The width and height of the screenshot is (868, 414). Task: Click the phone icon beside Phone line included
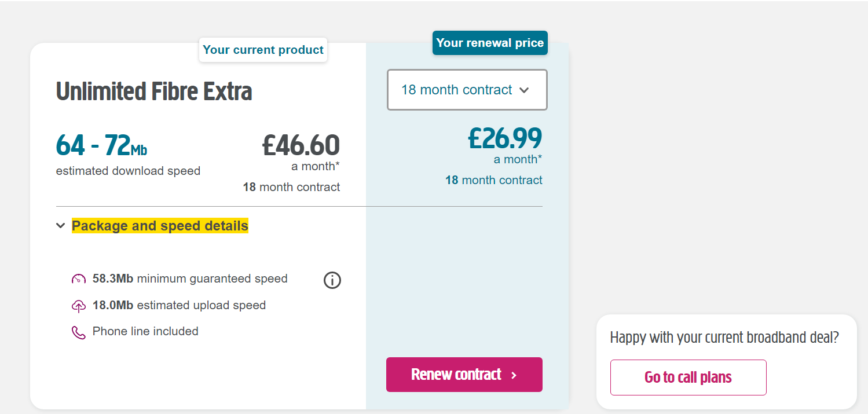[78, 331]
